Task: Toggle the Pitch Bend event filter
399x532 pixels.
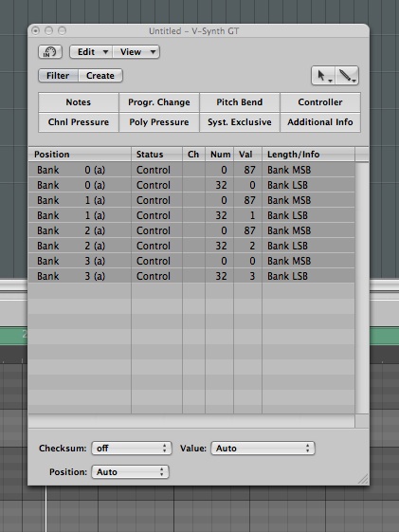Action: point(240,102)
